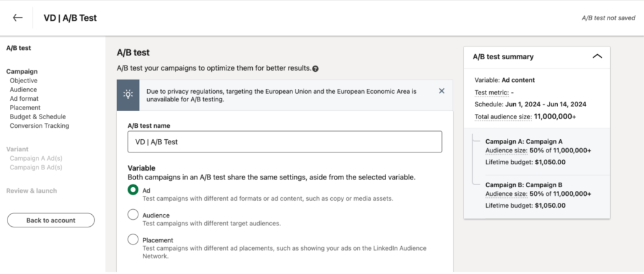Open Ad format in the sidebar
The width and height of the screenshot is (644, 274).
pos(24,99)
